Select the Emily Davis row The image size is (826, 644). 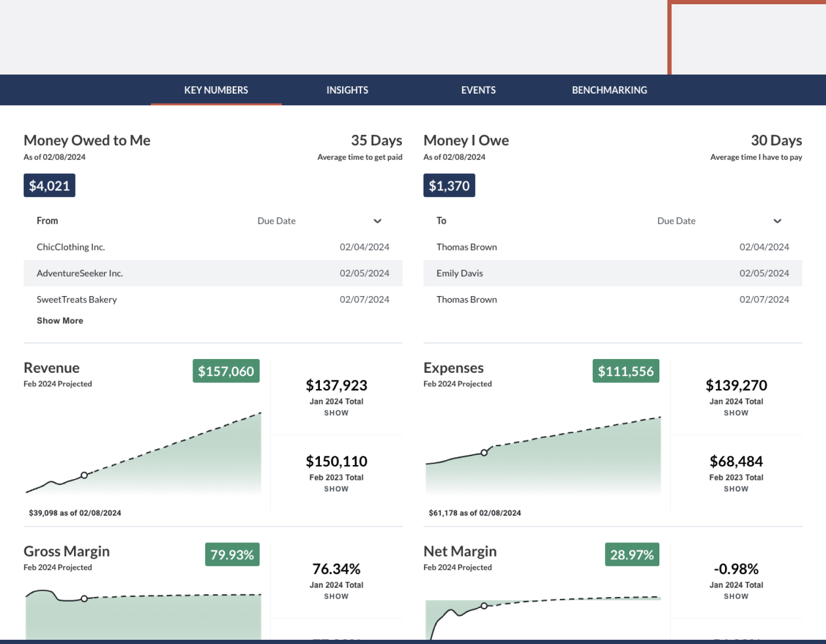click(613, 273)
